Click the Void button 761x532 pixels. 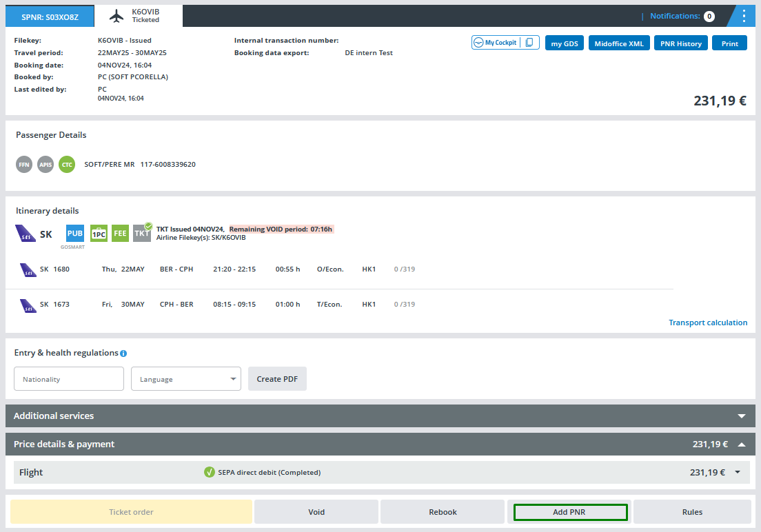coord(316,512)
